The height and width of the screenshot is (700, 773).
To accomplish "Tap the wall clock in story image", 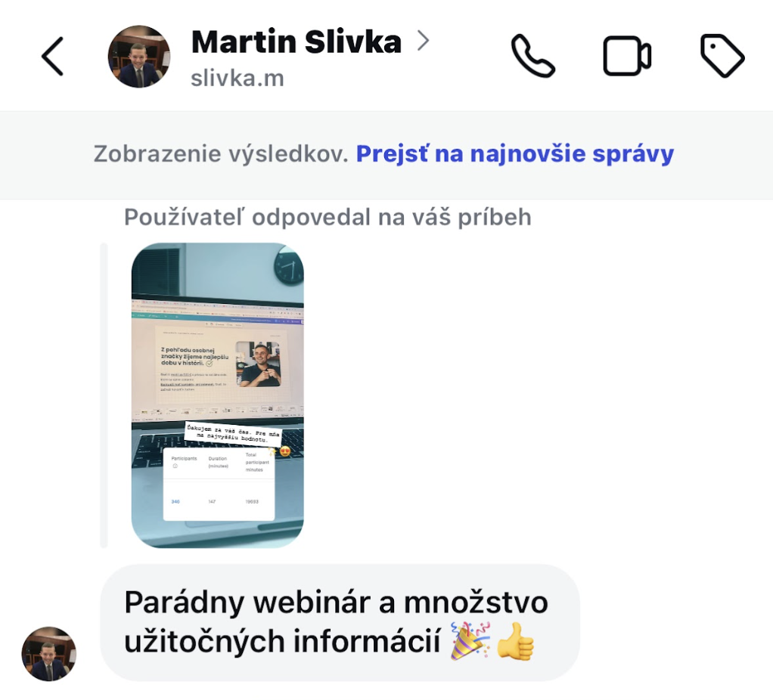I will coord(289,266).
